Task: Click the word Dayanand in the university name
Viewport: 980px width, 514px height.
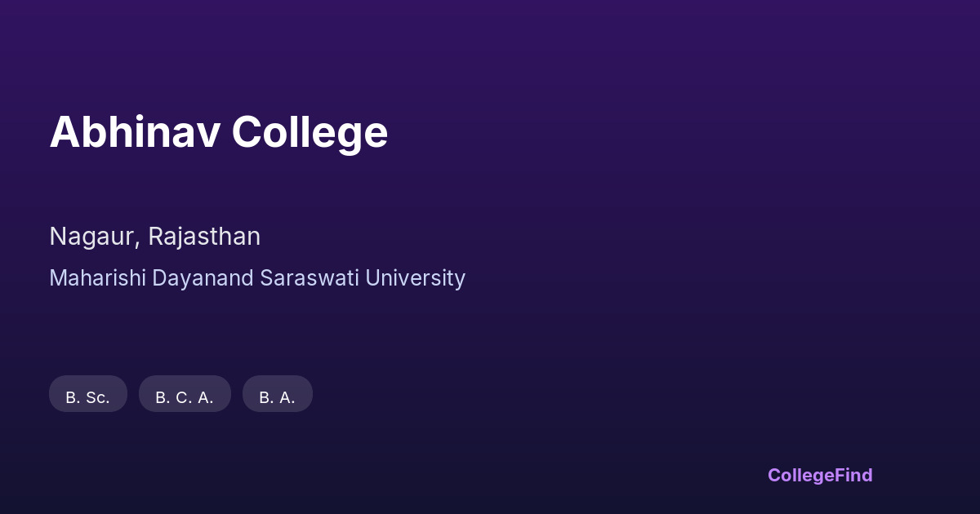Action: (x=203, y=278)
